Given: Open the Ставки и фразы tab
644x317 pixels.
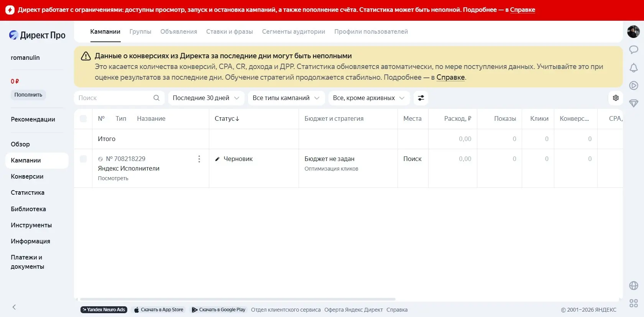Looking at the screenshot, I should 230,31.
